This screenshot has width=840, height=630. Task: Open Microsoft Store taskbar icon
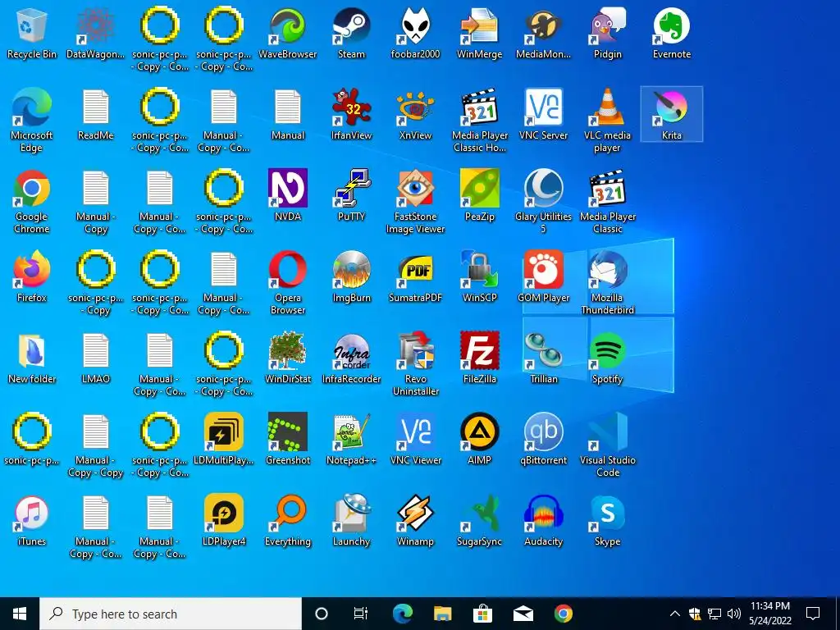(x=482, y=614)
